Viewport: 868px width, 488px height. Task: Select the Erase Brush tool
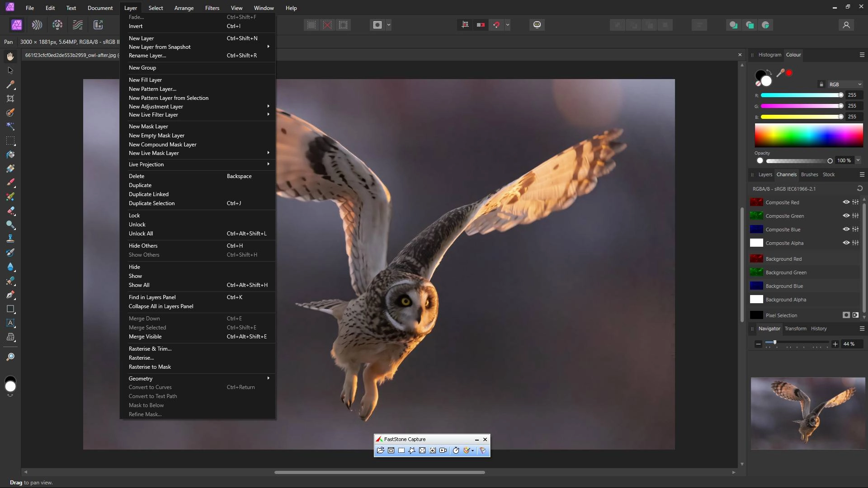pyautogui.click(x=10, y=211)
